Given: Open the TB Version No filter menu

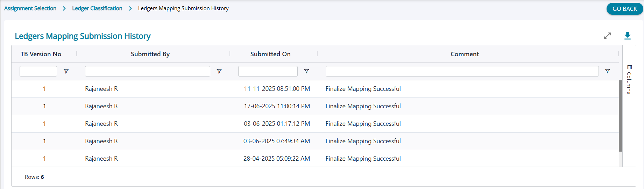Looking at the screenshot, I should tap(66, 71).
